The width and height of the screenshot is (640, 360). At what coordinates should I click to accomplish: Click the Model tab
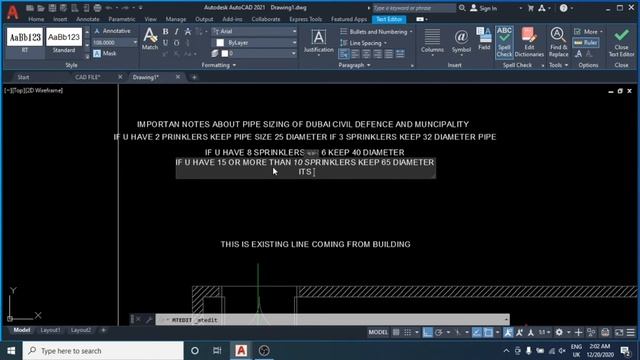click(22, 330)
